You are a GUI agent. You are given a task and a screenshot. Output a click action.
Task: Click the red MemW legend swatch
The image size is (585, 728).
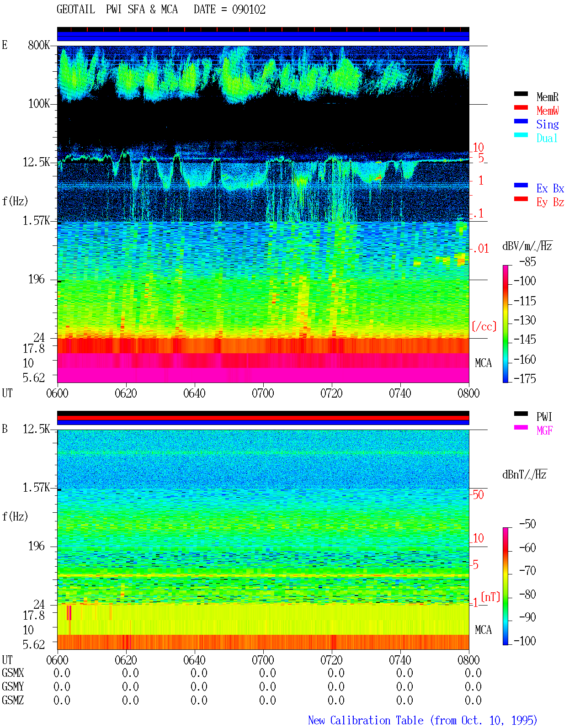point(521,107)
